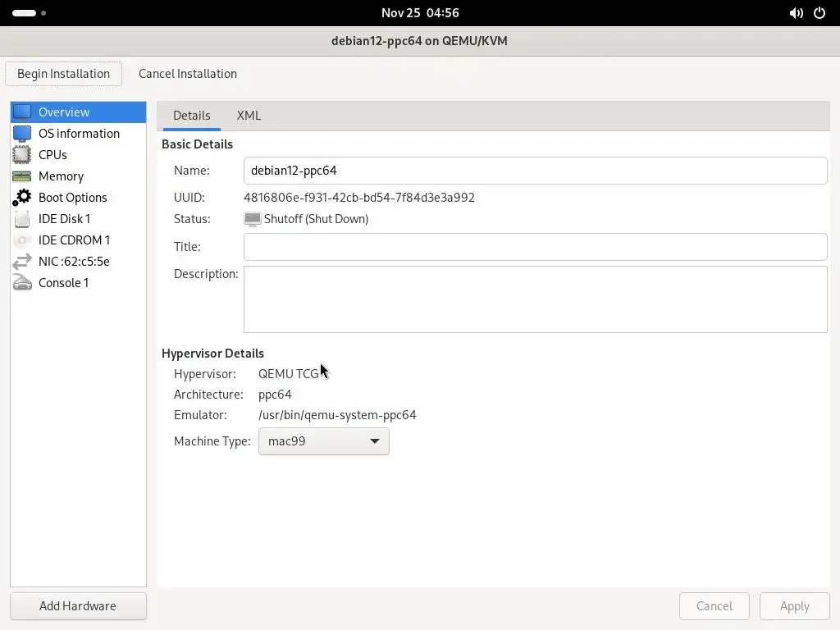Click the window title debian12-ppc64 on QEMU/KVM

[x=419, y=41]
